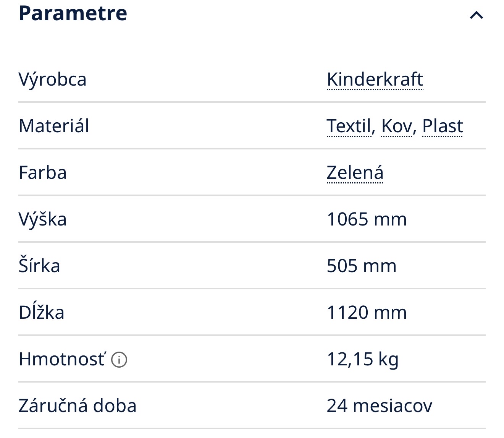Screen dimensions: 504x438
Task: Click the 12,15 kg weight value
Action: (x=362, y=359)
